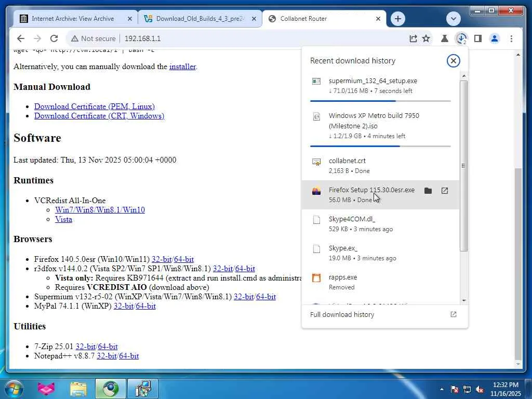Switch to Download_Old_Builds tab

[200, 19]
